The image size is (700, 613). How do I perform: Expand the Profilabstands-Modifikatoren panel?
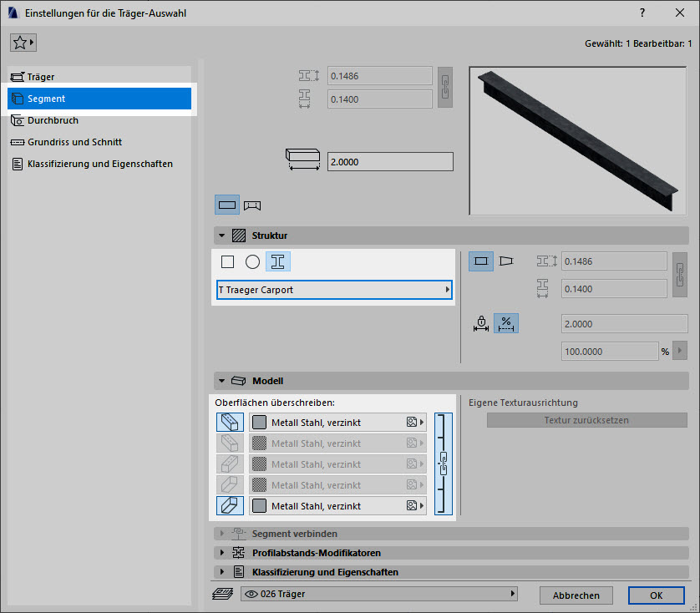tap(451, 553)
